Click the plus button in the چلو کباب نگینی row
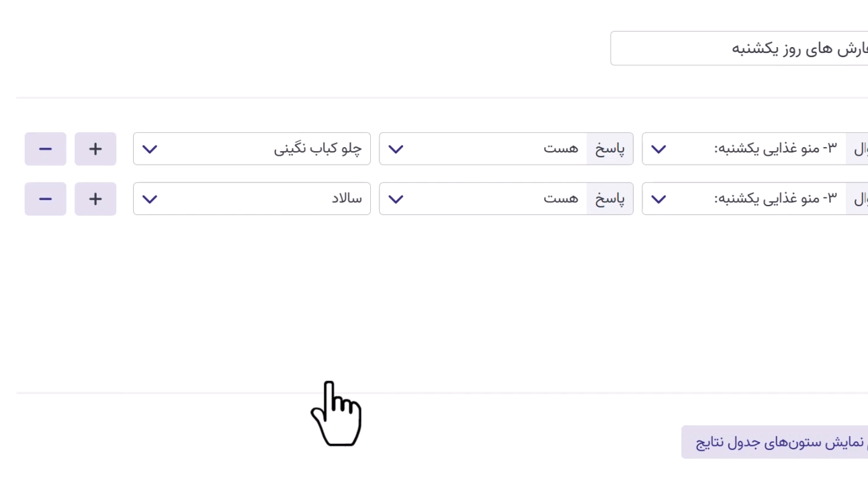 coord(95,148)
